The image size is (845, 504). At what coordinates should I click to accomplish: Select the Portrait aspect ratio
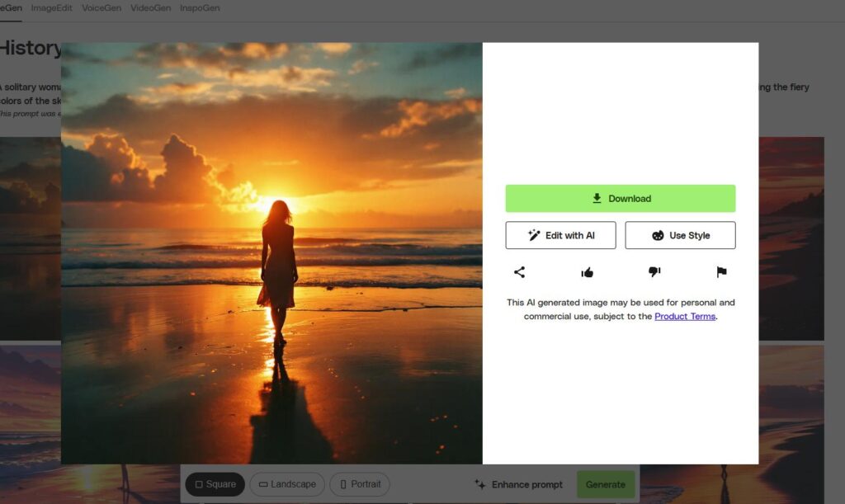coord(360,484)
